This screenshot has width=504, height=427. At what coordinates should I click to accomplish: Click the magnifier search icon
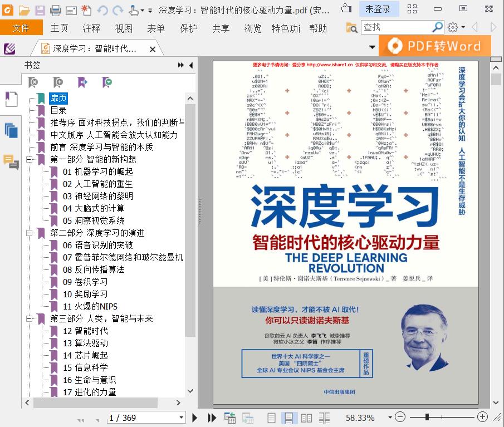tap(438, 27)
